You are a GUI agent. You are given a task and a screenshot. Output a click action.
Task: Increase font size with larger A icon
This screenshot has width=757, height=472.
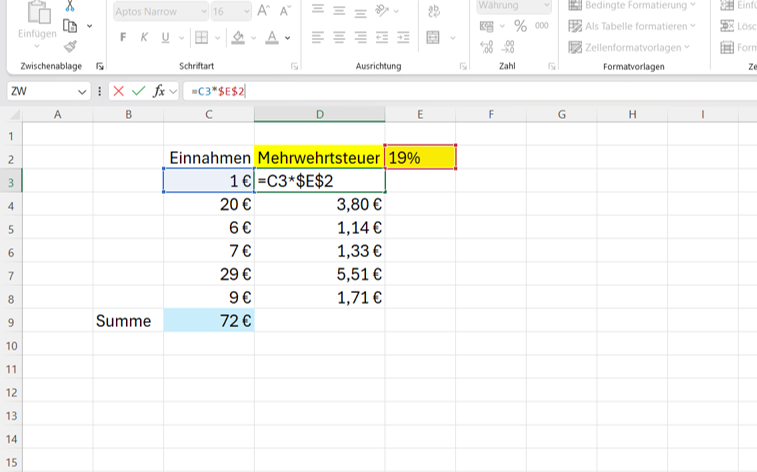coord(263,11)
